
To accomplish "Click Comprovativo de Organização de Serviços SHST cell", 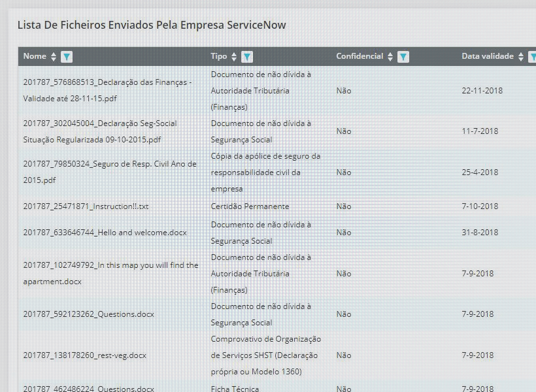I will pyautogui.click(x=266, y=355).
